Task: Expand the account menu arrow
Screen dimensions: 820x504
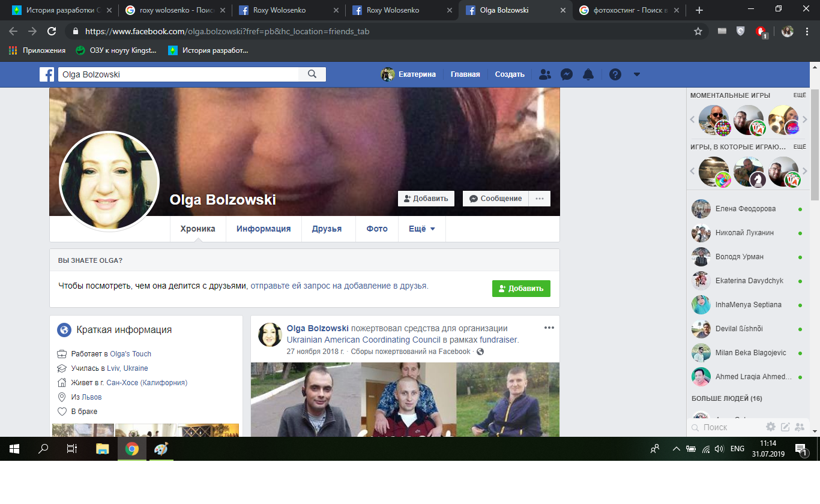Action: pos(637,74)
